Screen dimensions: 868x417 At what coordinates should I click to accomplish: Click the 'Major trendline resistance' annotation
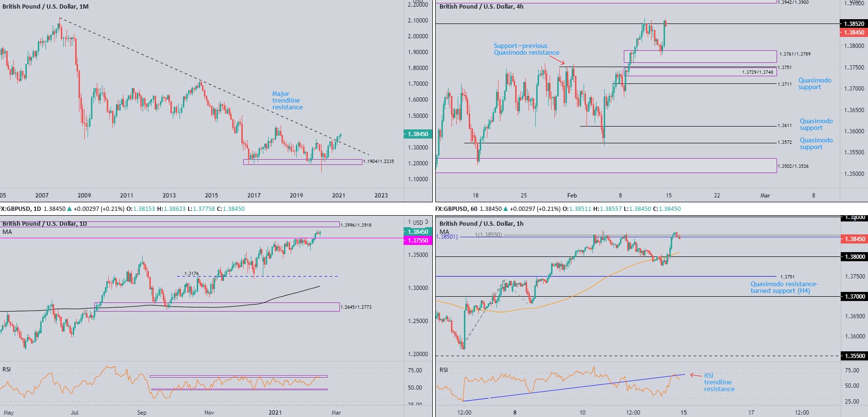[x=287, y=101]
